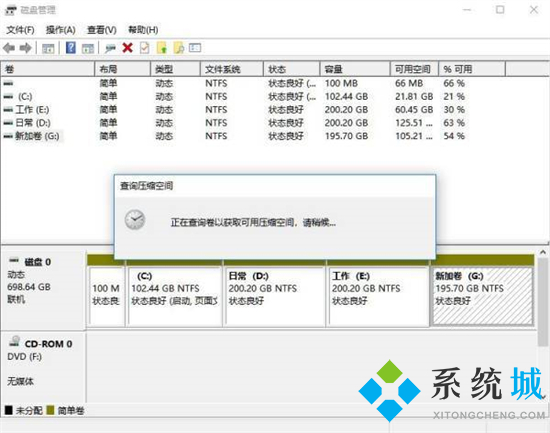Image resolution: width=550 pixels, height=433 pixels.
Task: Select the 日常 (D:) partition block
Action: [x=275, y=297]
